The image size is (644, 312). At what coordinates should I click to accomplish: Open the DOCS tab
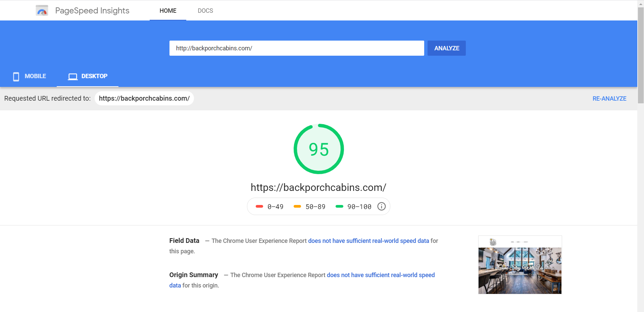(205, 11)
